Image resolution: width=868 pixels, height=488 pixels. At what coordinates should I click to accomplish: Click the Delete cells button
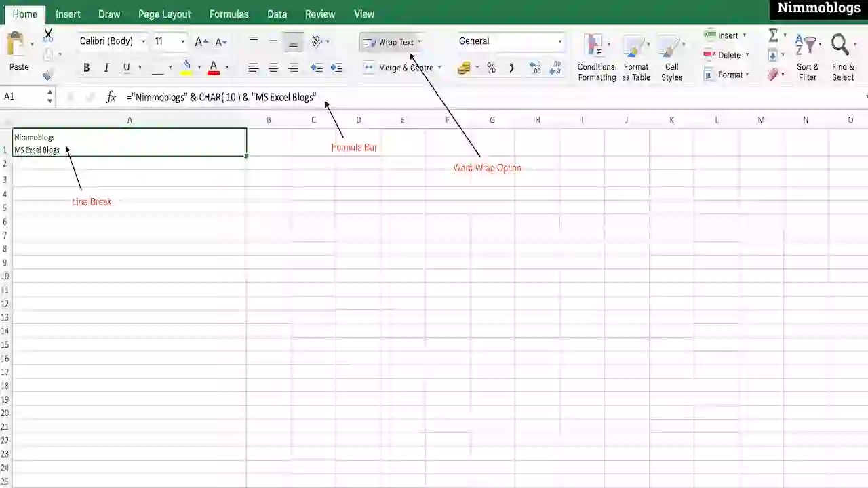click(x=724, y=55)
